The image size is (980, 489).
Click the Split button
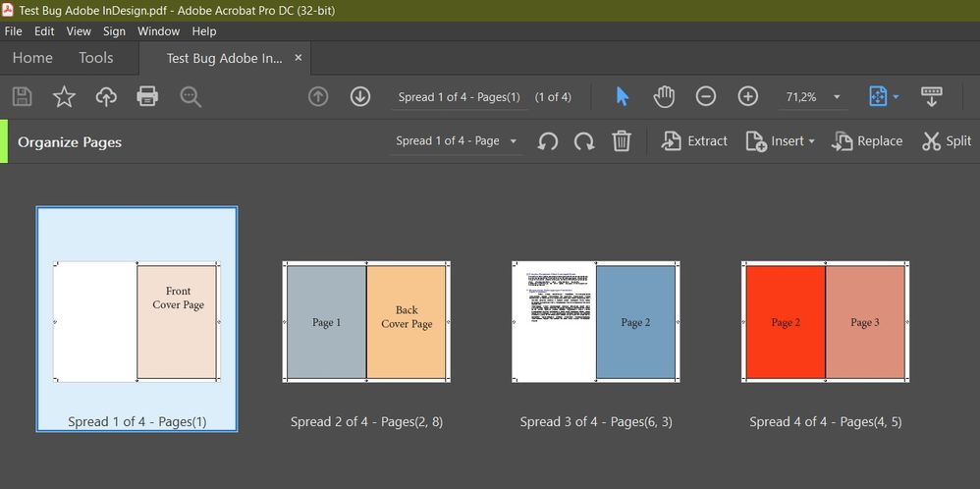pos(946,141)
